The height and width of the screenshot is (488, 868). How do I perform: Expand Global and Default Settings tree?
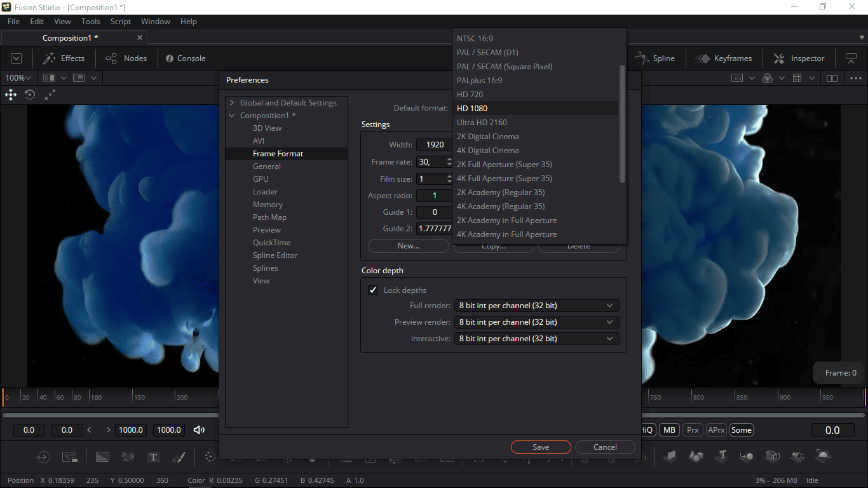pos(232,103)
